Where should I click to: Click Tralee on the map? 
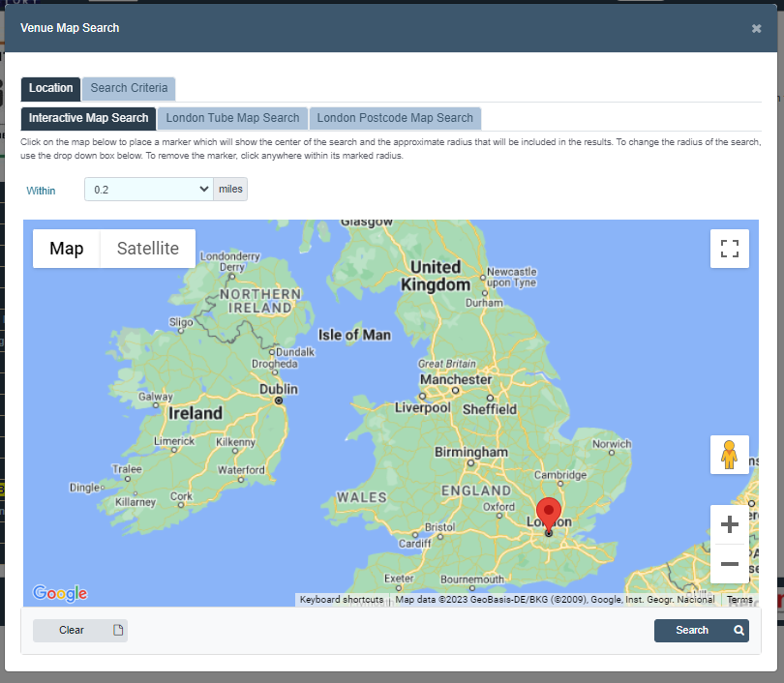[127, 469]
